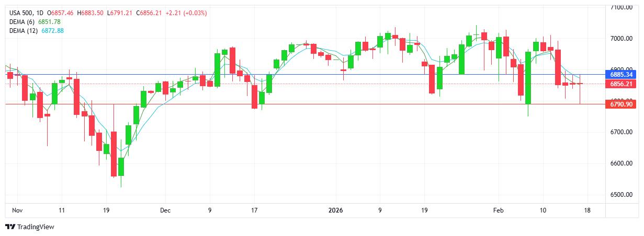Click the blue 6885.34 price label
The width and height of the screenshot is (644, 236).
point(622,75)
